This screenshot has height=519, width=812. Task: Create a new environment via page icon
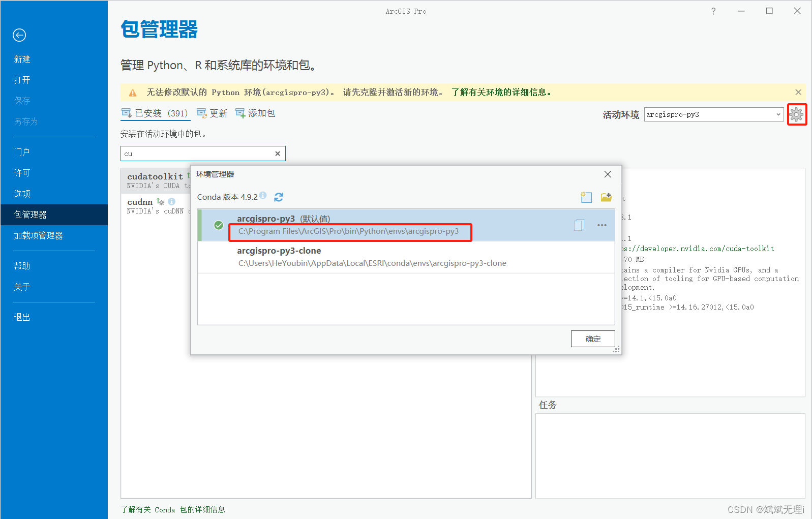[x=586, y=197]
